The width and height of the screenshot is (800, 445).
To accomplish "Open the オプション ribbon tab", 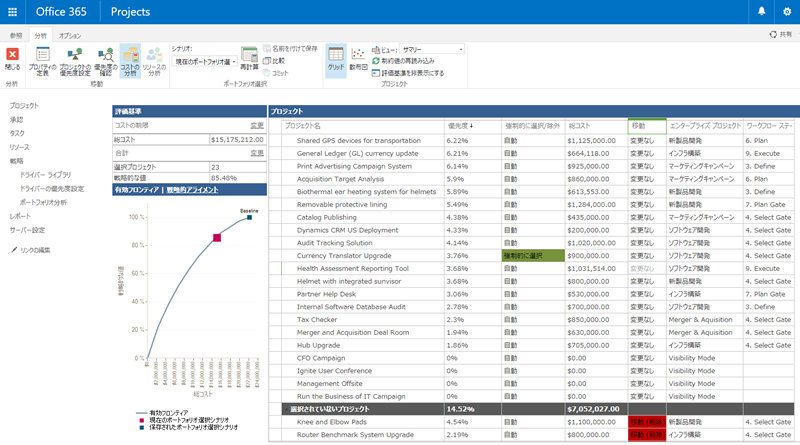I will (x=70, y=36).
